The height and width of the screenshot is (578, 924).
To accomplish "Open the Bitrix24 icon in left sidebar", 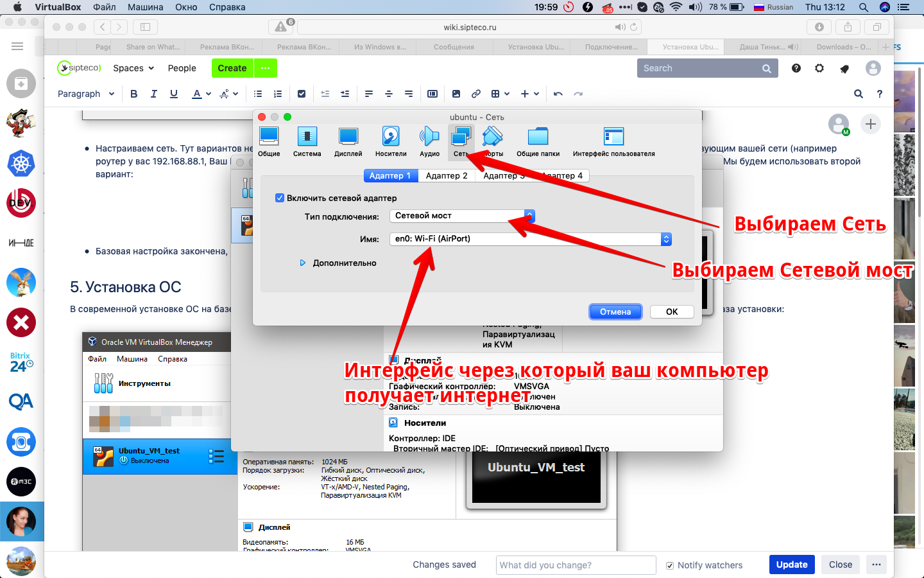I will 21,363.
